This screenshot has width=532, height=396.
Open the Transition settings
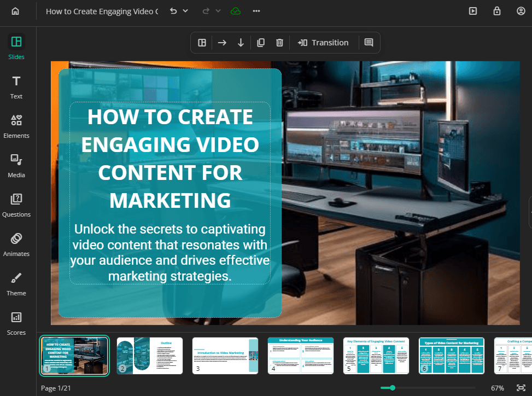323,43
